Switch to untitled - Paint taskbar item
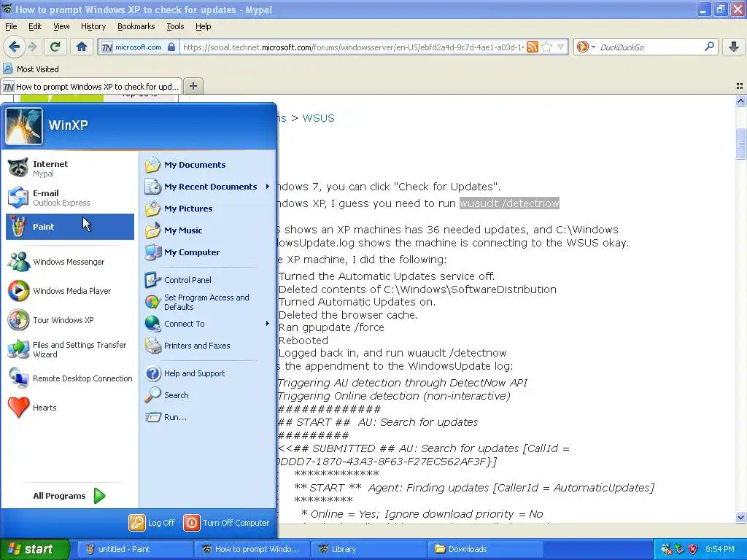Viewport: 747px width, 560px height. point(133,549)
